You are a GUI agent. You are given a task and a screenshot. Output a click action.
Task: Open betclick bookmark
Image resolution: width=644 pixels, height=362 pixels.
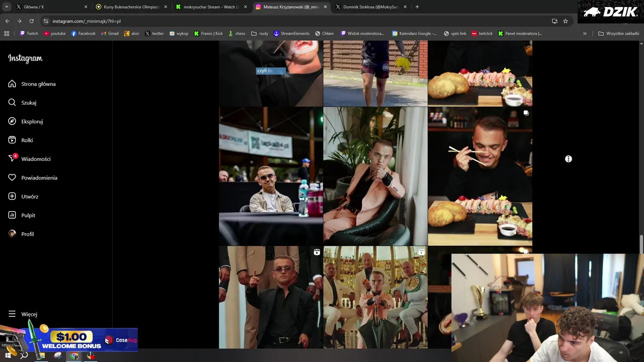click(x=482, y=34)
